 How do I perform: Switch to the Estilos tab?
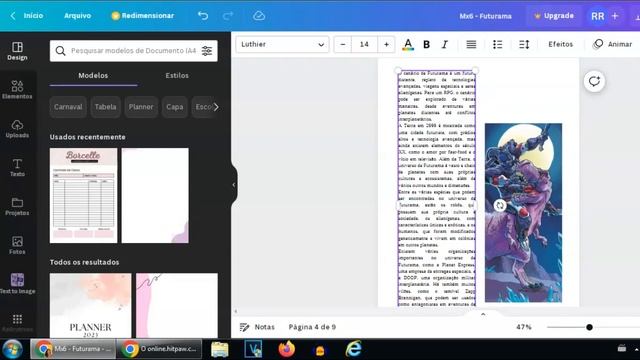pos(177,76)
